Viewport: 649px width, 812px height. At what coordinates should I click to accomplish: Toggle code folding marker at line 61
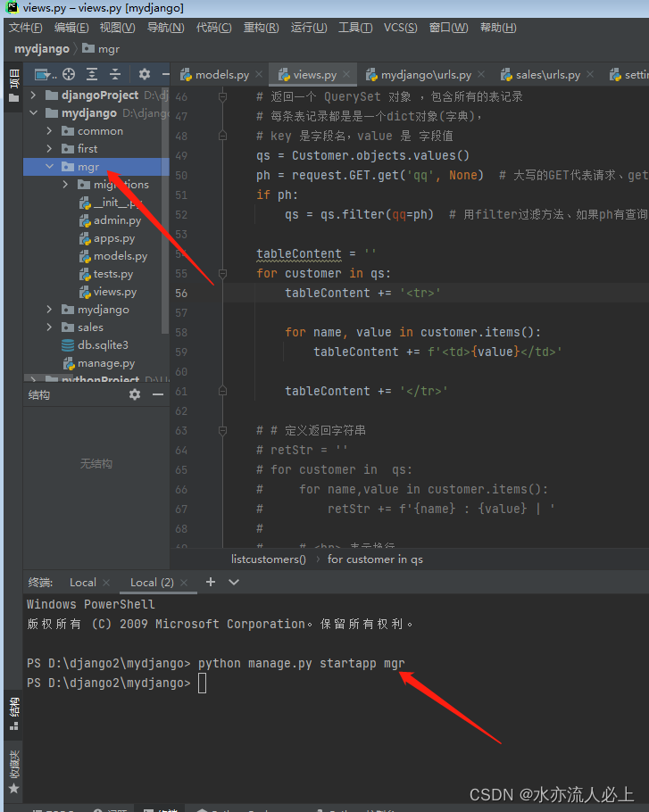pyautogui.click(x=222, y=391)
